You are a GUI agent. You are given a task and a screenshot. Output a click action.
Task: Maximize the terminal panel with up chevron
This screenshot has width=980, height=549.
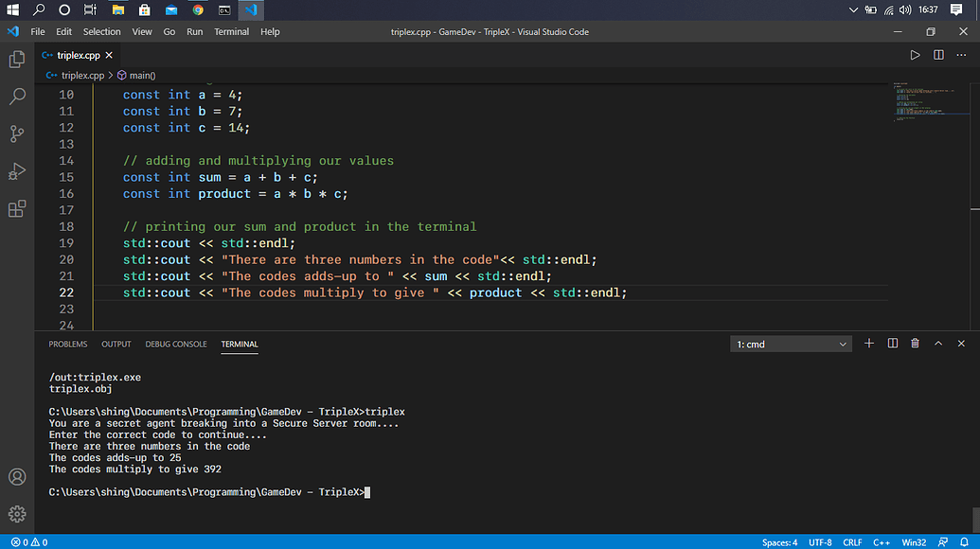938,344
